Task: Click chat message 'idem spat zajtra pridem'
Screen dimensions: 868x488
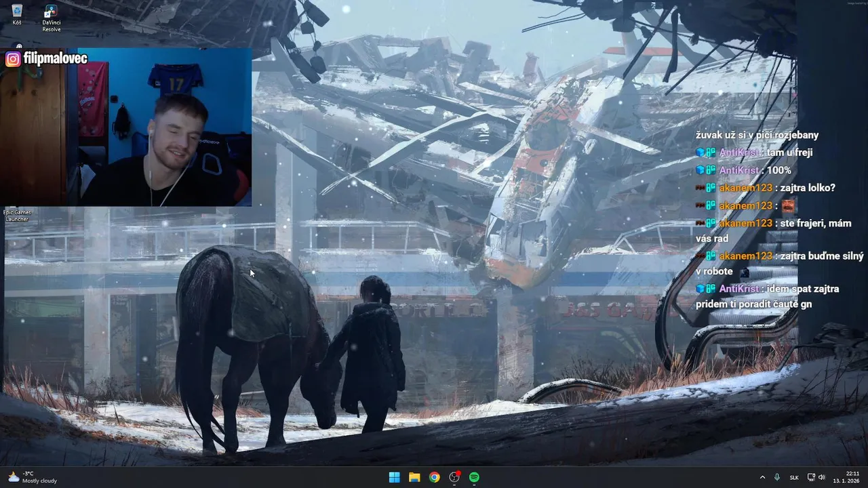Action: (767, 296)
